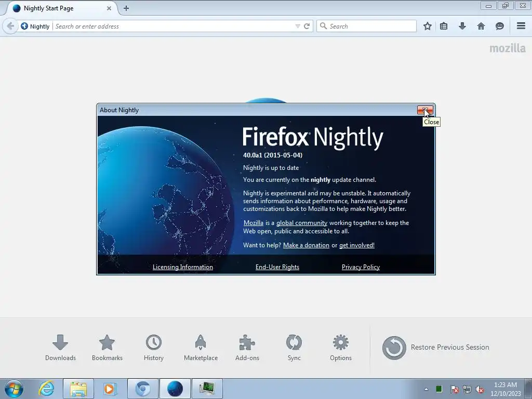This screenshot has width=532, height=399.
Task: Launch Internet Explorer from taskbar
Action: click(x=46, y=389)
